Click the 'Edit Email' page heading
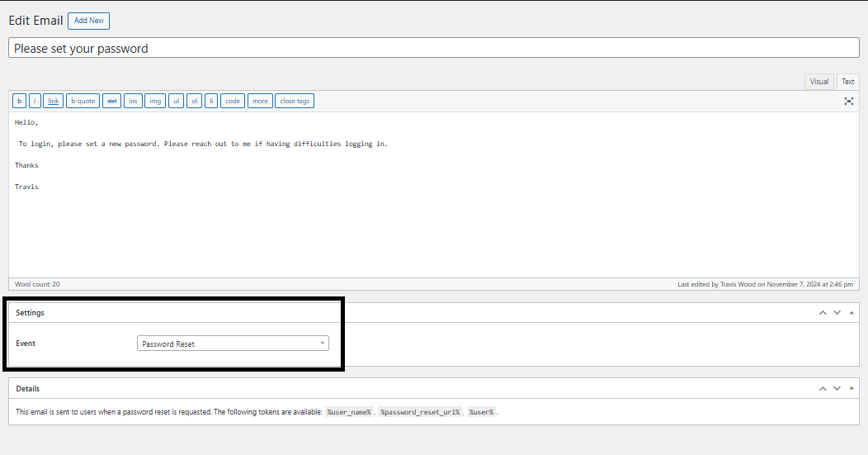This screenshot has width=868, height=455. (x=36, y=21)
